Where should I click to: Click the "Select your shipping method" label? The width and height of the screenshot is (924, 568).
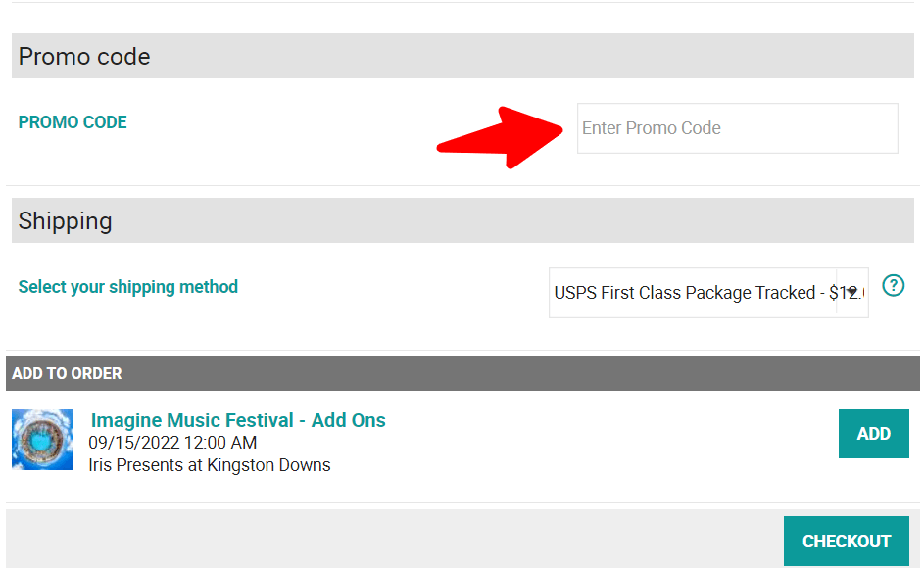pos(128,287)
